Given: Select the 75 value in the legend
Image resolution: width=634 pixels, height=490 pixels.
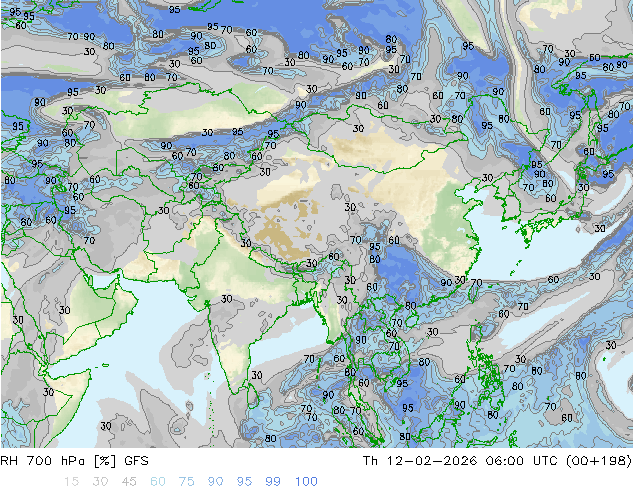Looking at the screenshot, I should (x=186, y=482).
